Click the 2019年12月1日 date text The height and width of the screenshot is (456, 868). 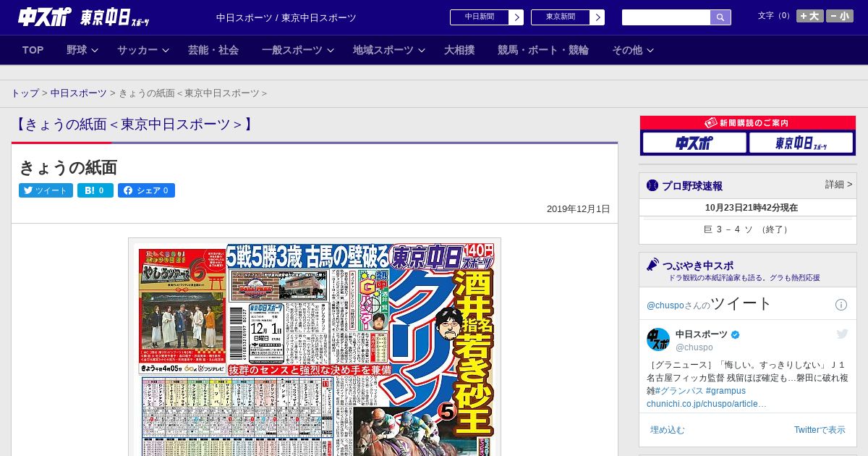(x=579, y=209)
